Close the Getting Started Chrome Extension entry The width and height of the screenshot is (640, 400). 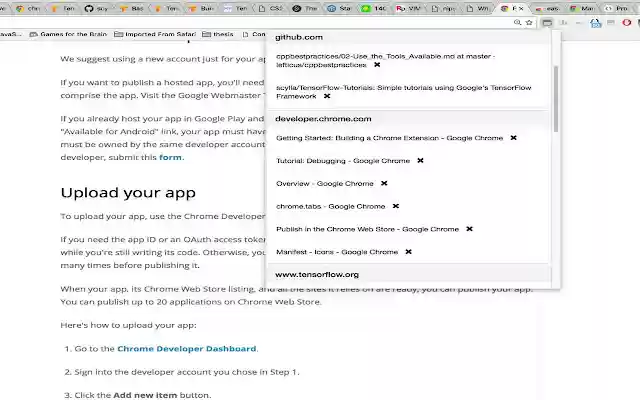[x=513, y=138]
